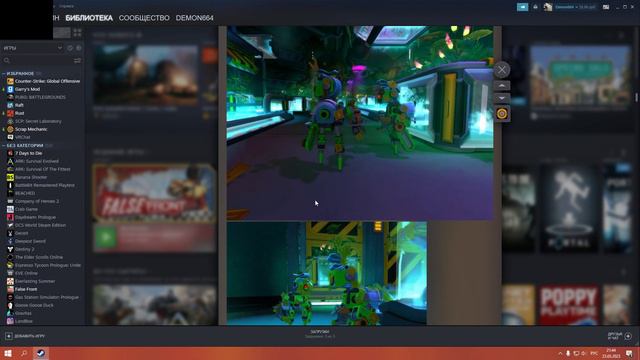Open the DEMON664 profile tab
The width and height of the screenshot is (640, 360).
point(194,18)
